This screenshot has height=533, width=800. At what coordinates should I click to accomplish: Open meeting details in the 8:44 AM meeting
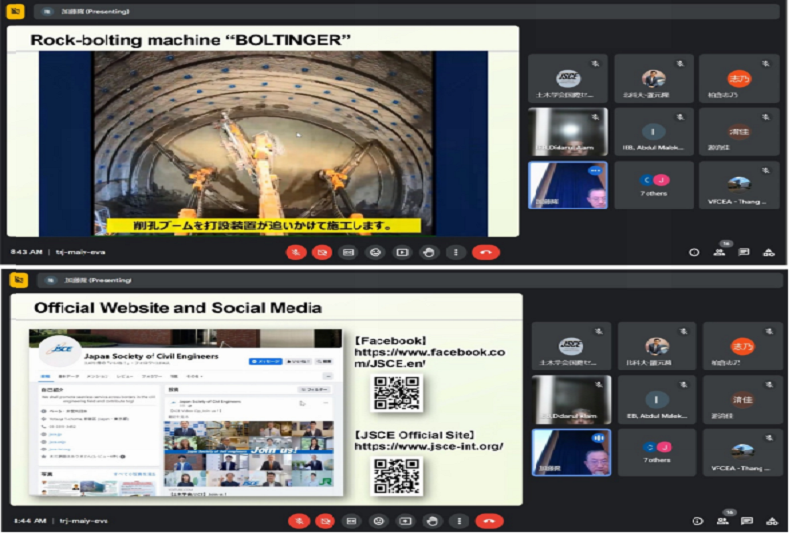[x=697, y=521]
